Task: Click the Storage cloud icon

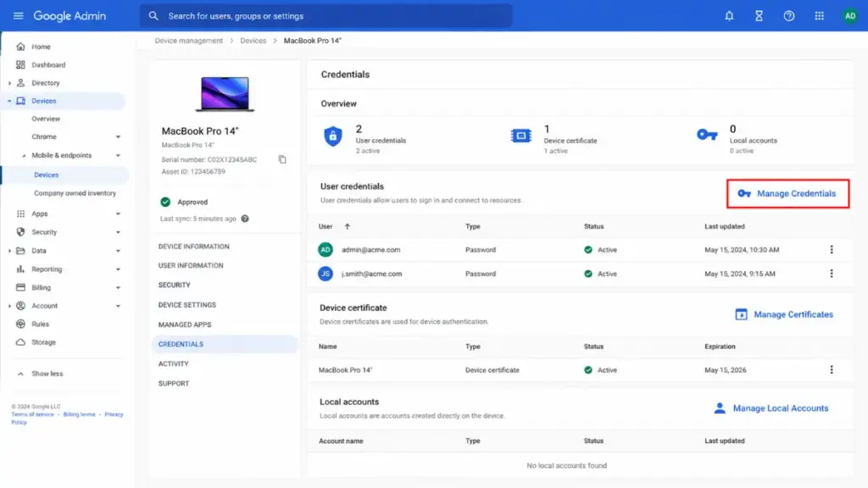Action: click(x=20, y=342)
